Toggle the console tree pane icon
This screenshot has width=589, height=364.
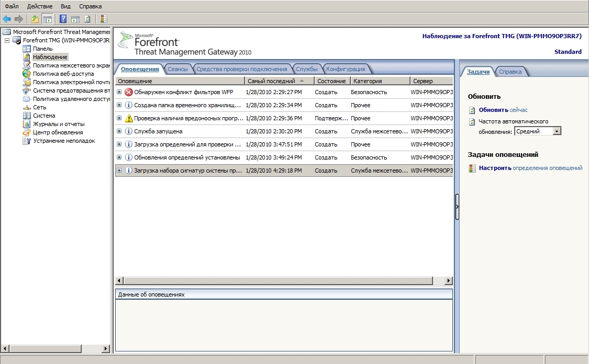coord(47,19)
